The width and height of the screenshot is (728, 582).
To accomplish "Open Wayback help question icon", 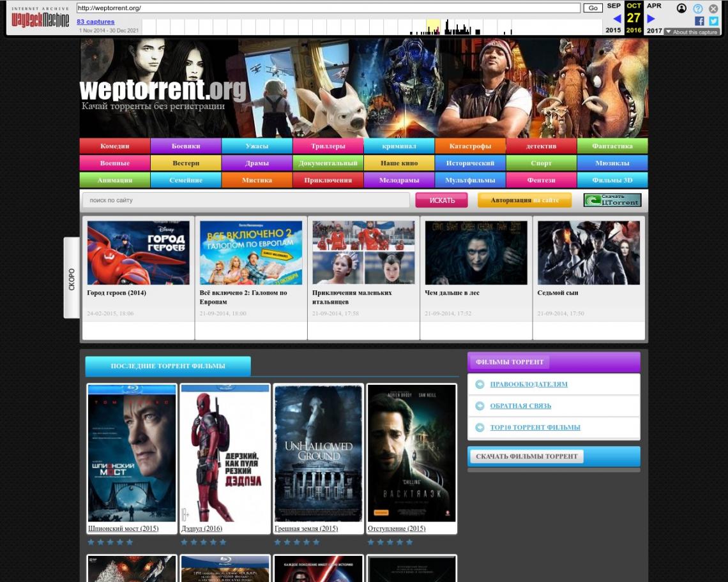I will click(698, 8).
